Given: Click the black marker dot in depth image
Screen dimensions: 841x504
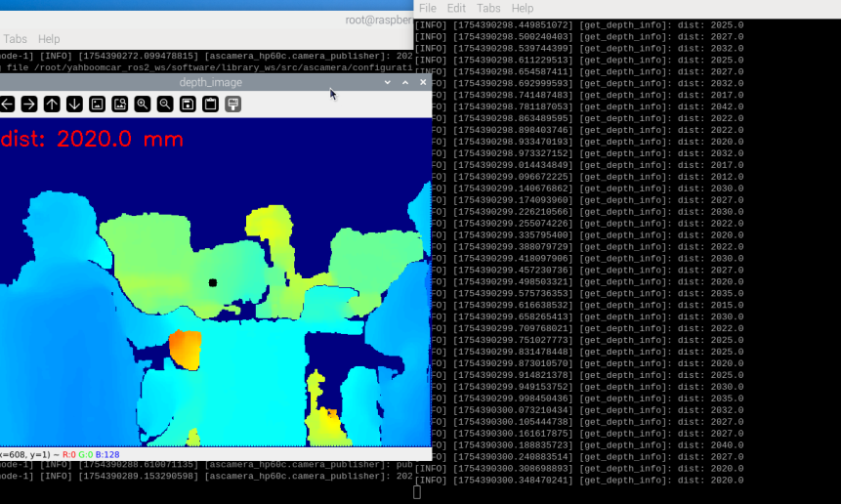Looking at the screenshot, I should [212, 283].
